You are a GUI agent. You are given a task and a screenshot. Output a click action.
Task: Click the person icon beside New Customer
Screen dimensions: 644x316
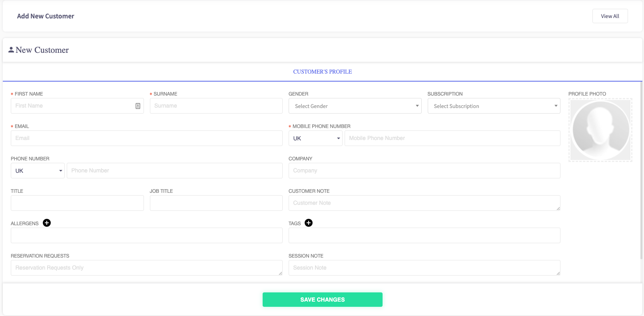[x=11, y=50]
